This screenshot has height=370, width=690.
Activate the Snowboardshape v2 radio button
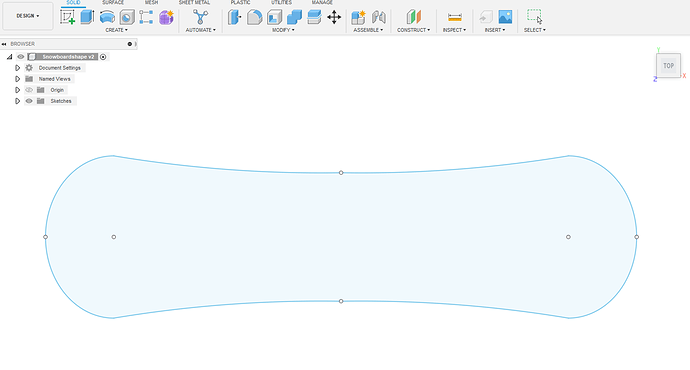pyautogui.click(x=103, y=57)
